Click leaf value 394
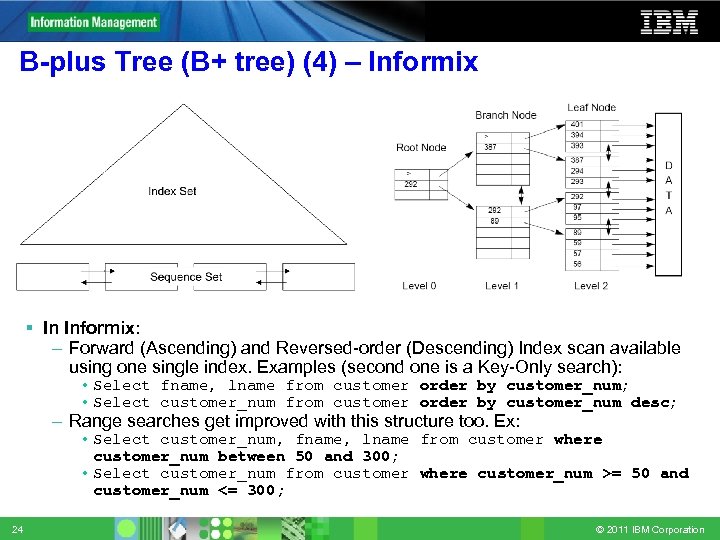Screen dimensions: 720x540 pyautogui.click(x=577, y=135)
